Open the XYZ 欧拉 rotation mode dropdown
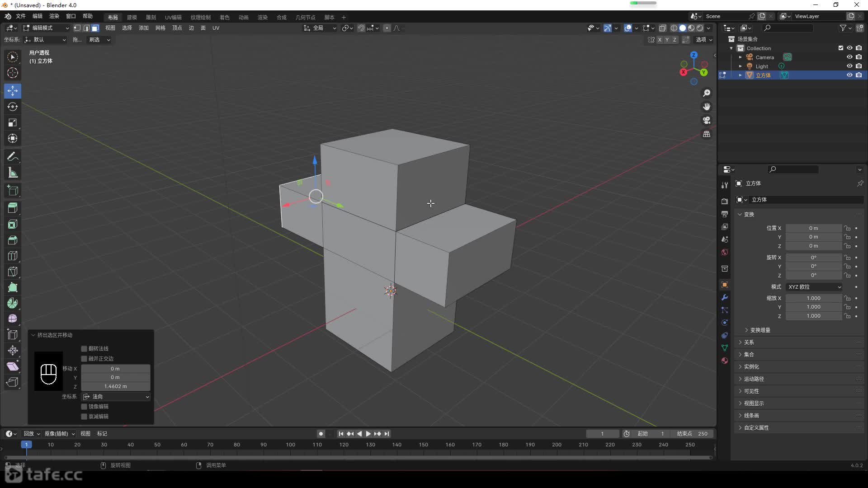The width and height of the screenshot is (868, 488). 814,287
